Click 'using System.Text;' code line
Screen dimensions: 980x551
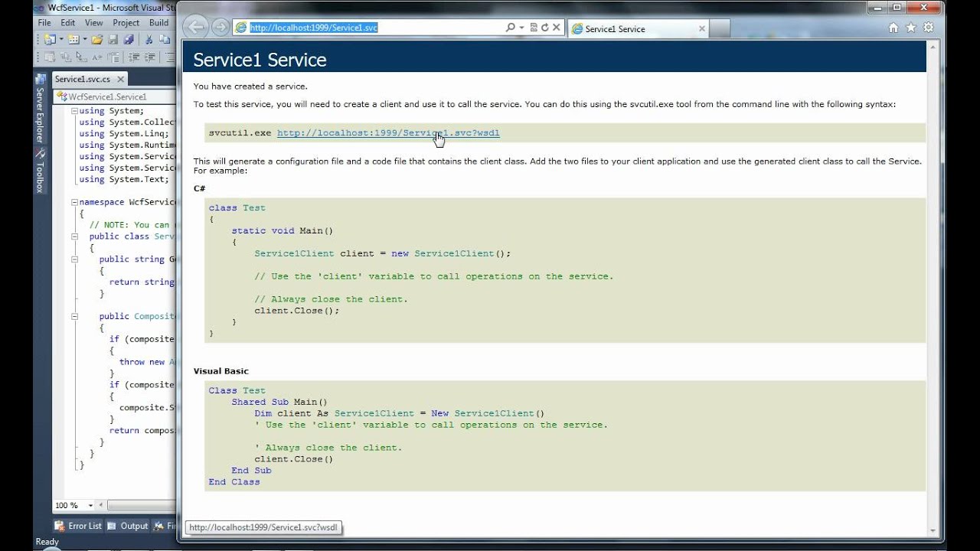[x=124, y=179]
